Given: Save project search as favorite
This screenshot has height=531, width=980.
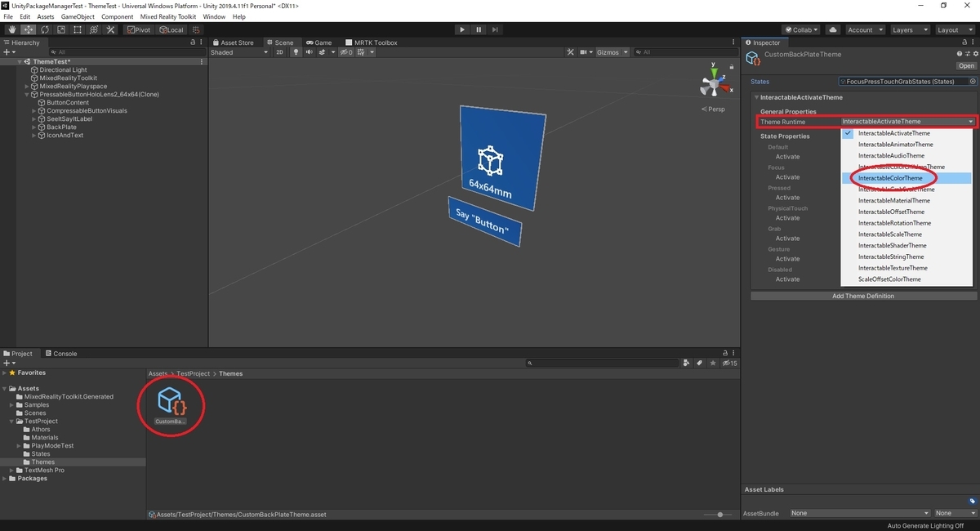Looking at the screenshot, I should click(713, 363).
